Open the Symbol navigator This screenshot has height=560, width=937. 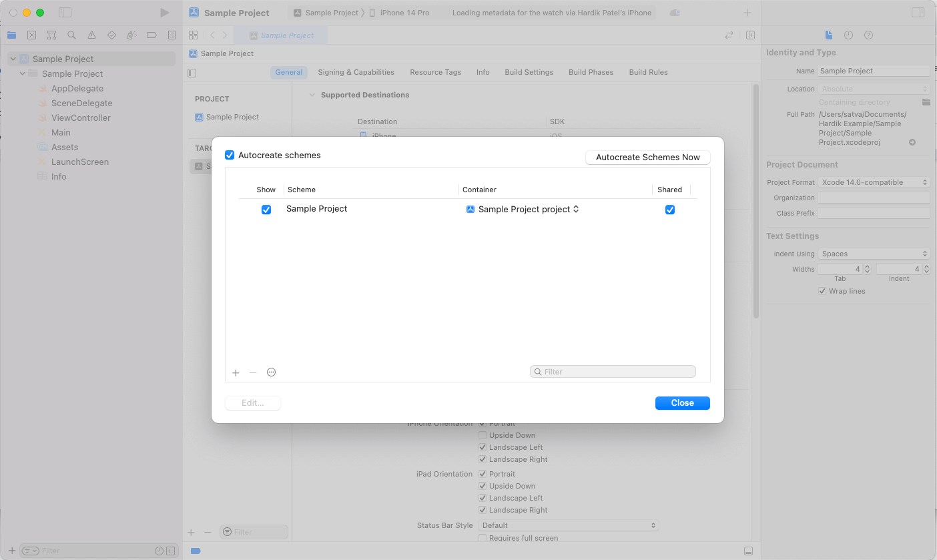tap(51, 35)
